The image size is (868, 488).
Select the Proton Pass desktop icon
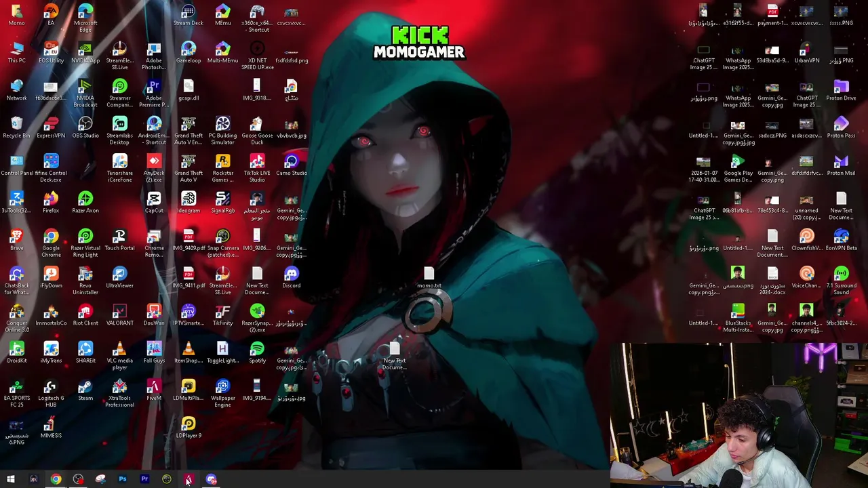click(841, 127)
